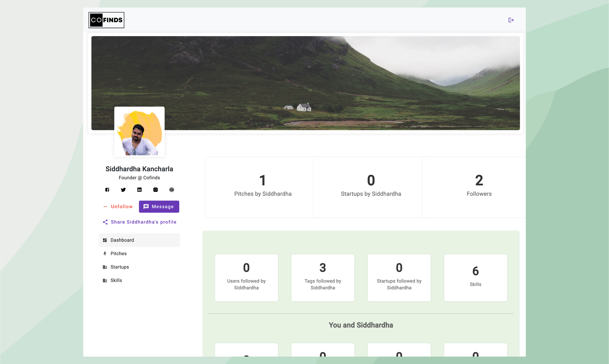Open Pitches in the sidebar menu
This screenshot has width=609, height=364.
point(140,254)
